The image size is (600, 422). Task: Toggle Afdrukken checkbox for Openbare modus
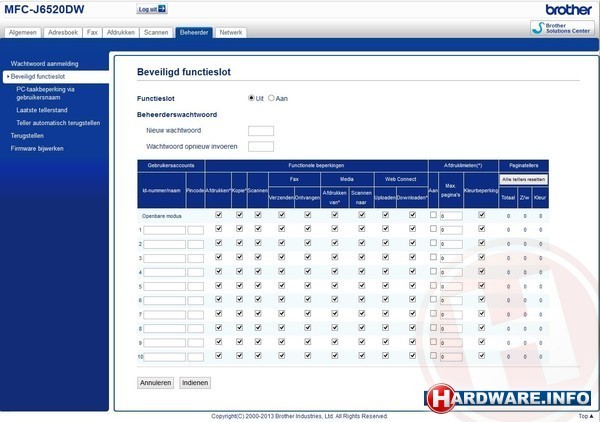click(x=219, y=215)
